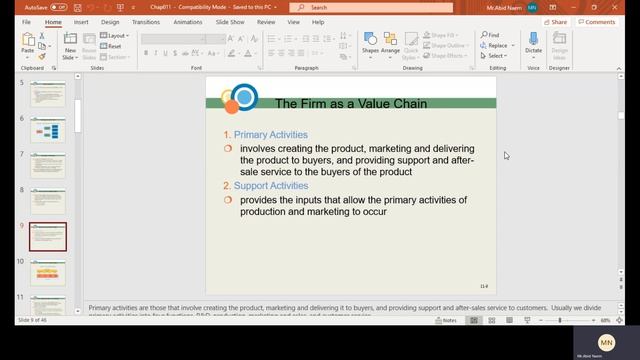640x360 pixels.
Task: Toggle Italic formatting
Action: click(x=156, y=53)
